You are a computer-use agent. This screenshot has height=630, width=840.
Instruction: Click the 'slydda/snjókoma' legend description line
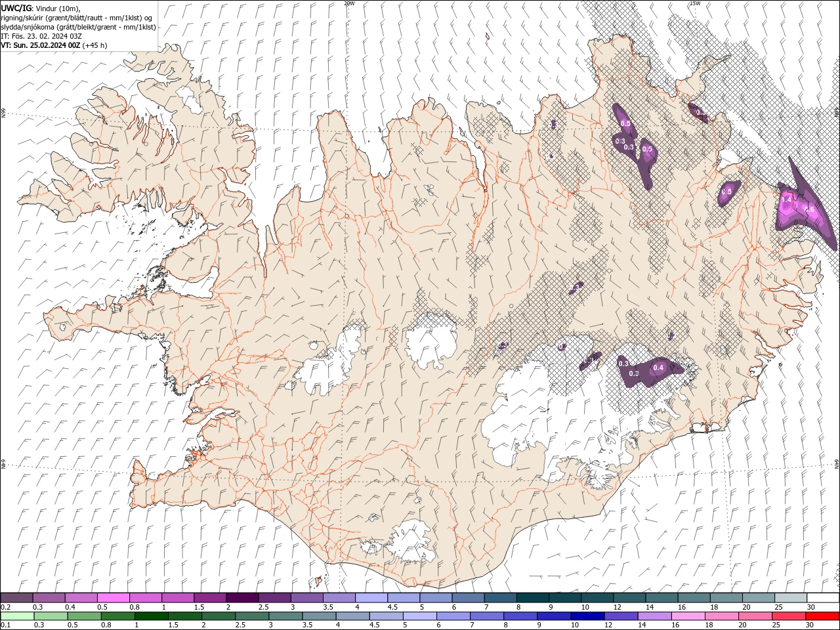click(x=78, y=27)
